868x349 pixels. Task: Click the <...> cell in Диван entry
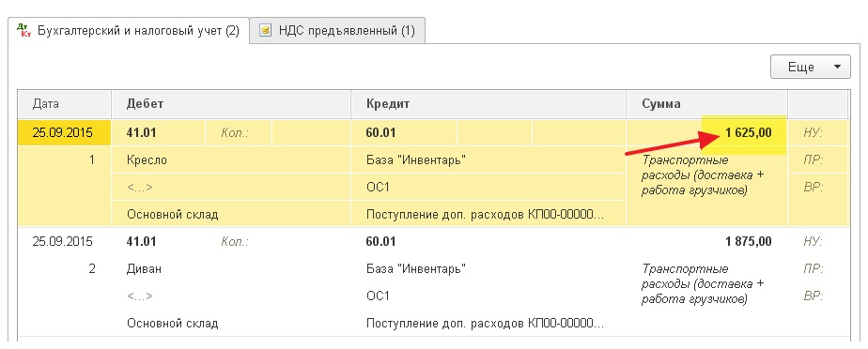click(139, 296)
